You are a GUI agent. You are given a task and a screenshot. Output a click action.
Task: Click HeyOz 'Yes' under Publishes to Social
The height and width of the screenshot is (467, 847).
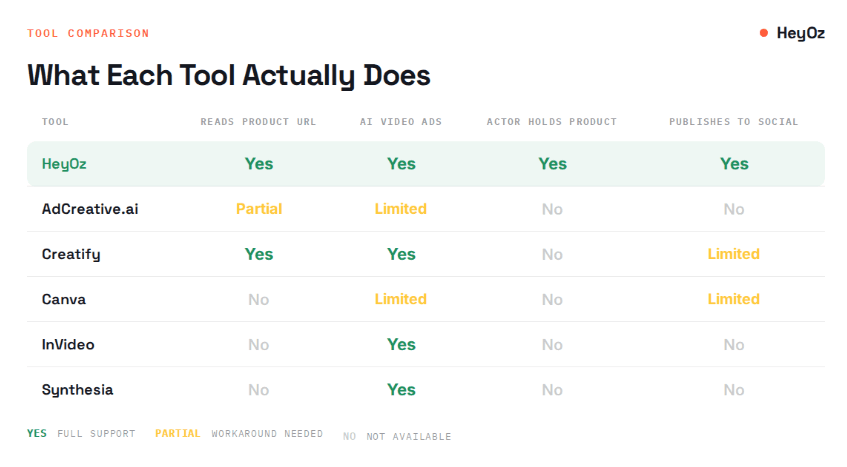734,164
